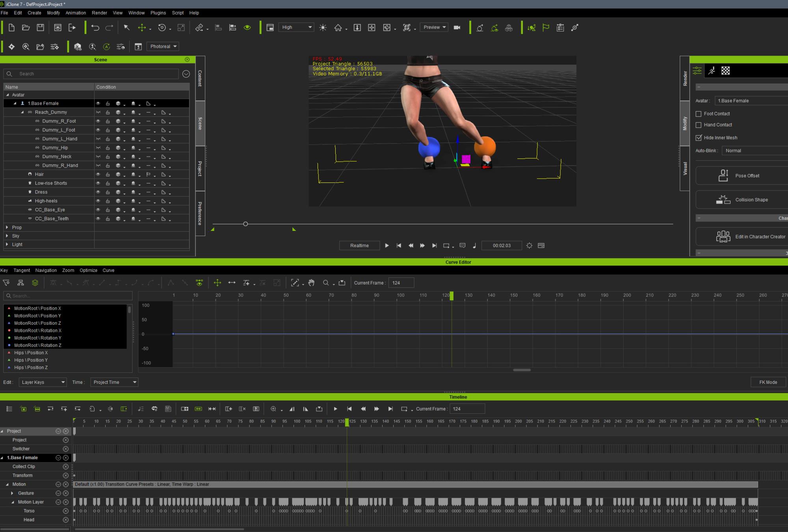Click the Home view icon
This screenshot has height=532, width=788.
(338, 28)
